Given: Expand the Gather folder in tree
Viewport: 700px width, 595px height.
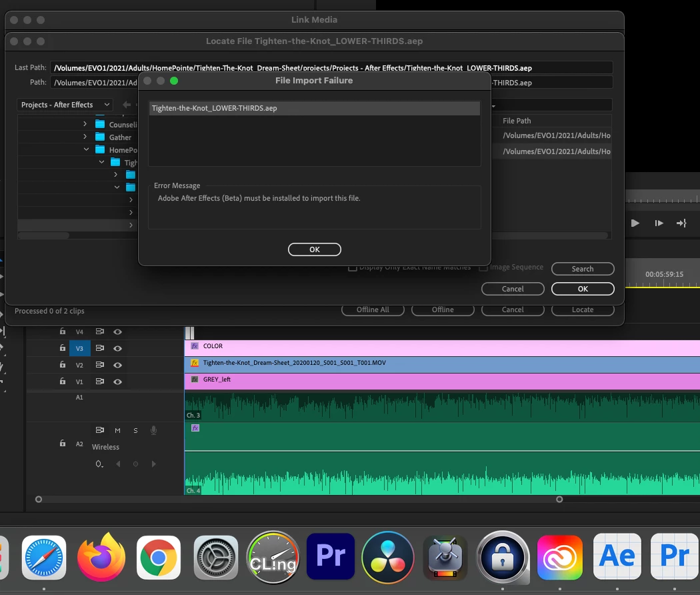Looking at the screenshot, I should [x=85, y=137].
